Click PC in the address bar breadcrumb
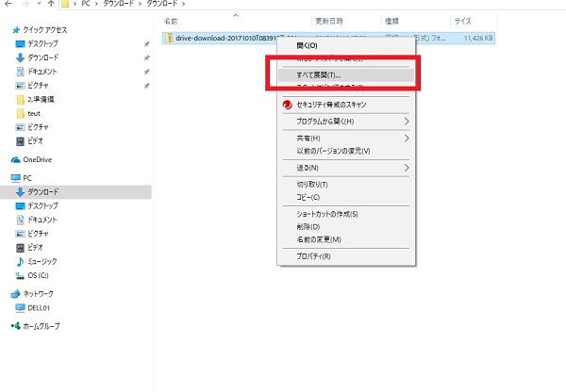566x392 pixels. [85, 3]
